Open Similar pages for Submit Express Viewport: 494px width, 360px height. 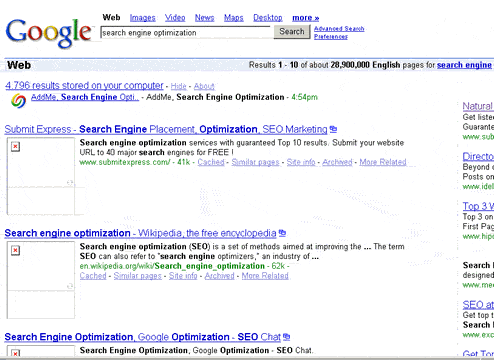[x=255, y=162]
